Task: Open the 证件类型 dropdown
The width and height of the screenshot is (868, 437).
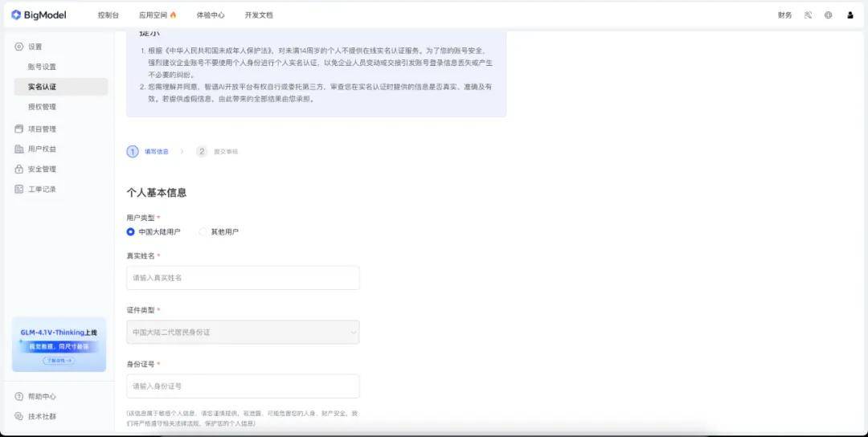Action: pos(243,332)
